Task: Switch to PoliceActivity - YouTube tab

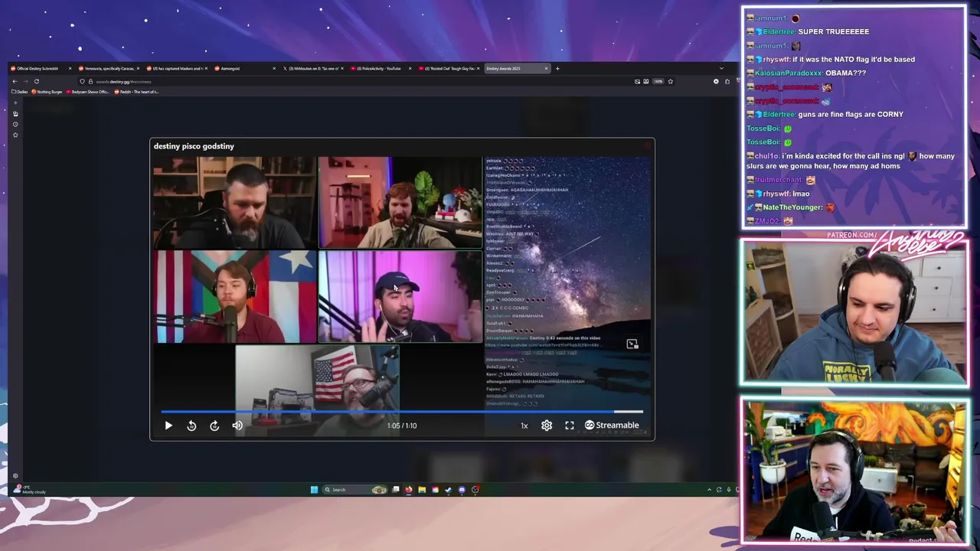Action: (382, 68)
